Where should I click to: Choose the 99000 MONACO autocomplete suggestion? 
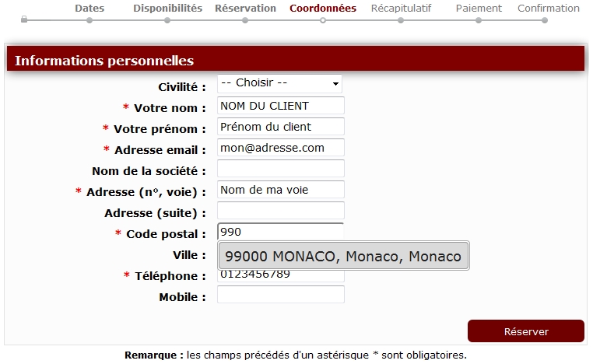343,256
